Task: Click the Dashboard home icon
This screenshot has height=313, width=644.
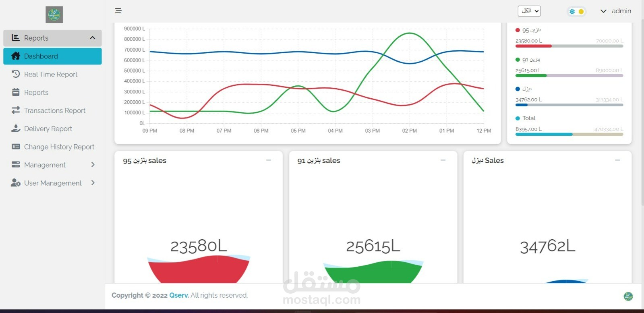Action: (x=16, y=56)
